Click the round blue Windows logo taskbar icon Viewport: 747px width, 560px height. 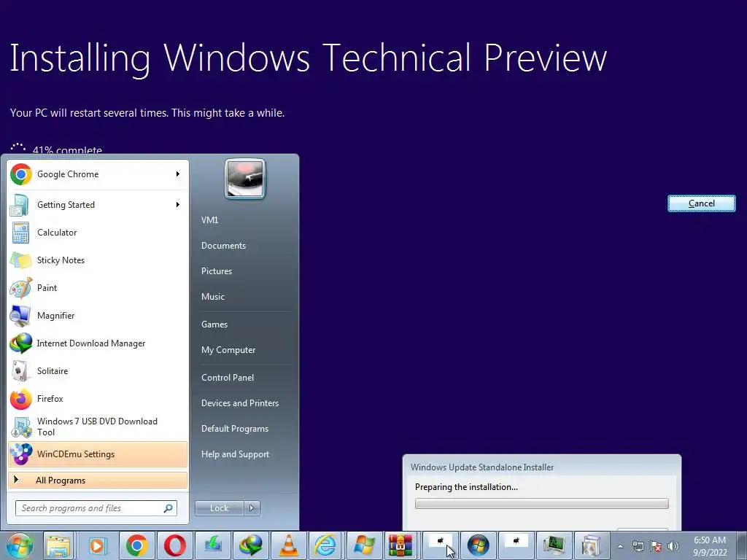(478, 545)
